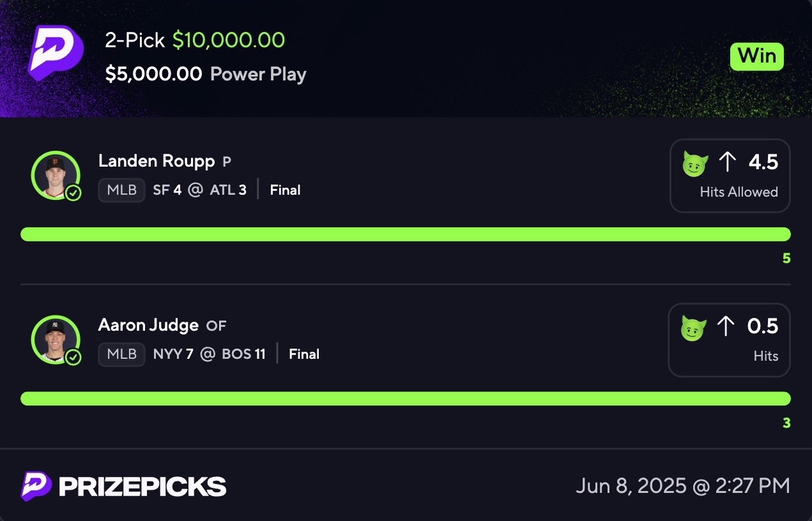Click the green demon icon for Aaron Judge
Screen dimensions: 812x521
(694, 328)
